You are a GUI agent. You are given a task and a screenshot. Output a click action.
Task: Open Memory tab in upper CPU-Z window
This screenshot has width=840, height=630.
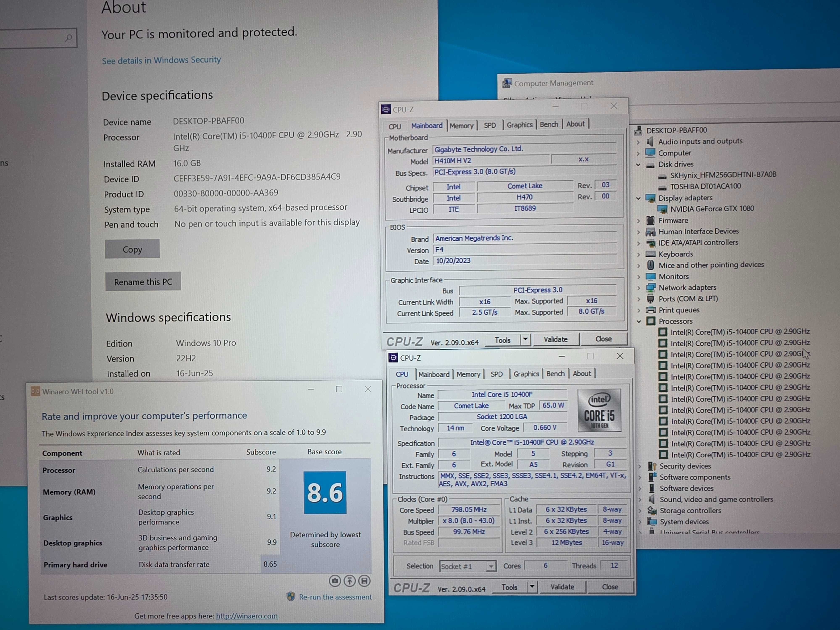tap(461, 126)
